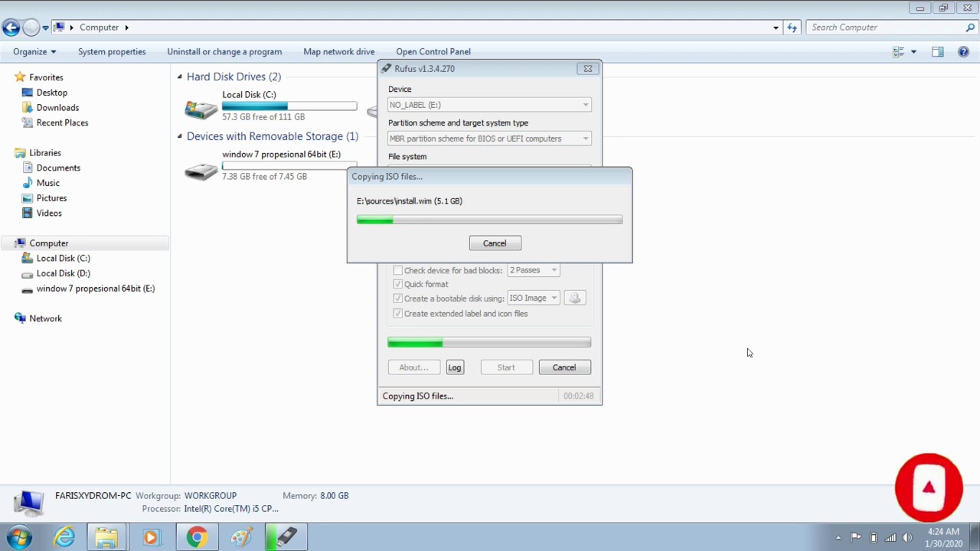The image size is (980, 551).
Task: Select Libraries in the navigation pane
Action: coord(45,153)
